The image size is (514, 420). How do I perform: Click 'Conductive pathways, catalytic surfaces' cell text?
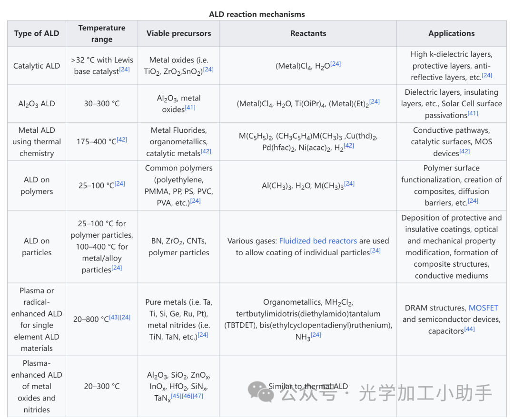coord(451,141)
